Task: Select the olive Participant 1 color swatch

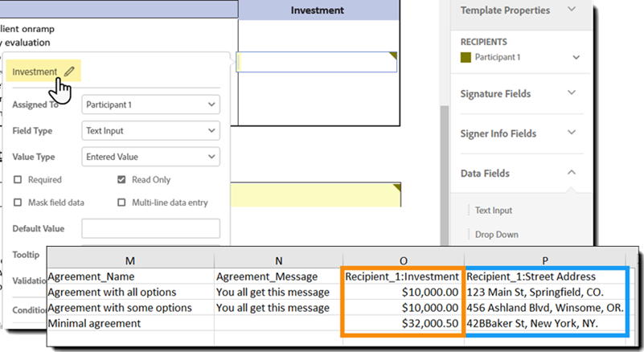Action: click(465, 58)
